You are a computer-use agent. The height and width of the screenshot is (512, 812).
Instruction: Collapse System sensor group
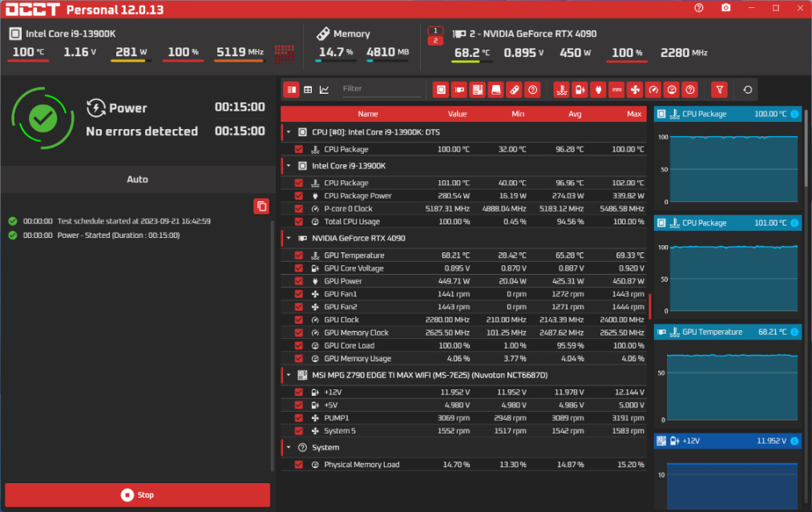289,447
